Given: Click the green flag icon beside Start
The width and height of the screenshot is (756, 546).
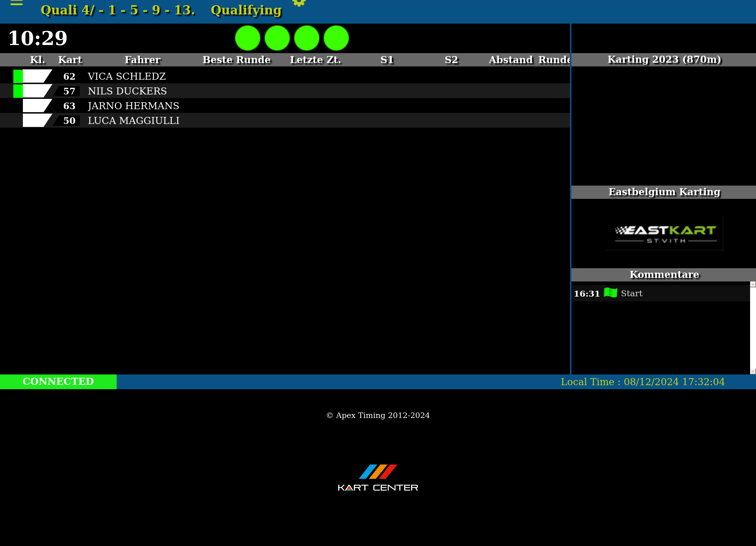Looking at the screenshot, I should coord(610,293).
